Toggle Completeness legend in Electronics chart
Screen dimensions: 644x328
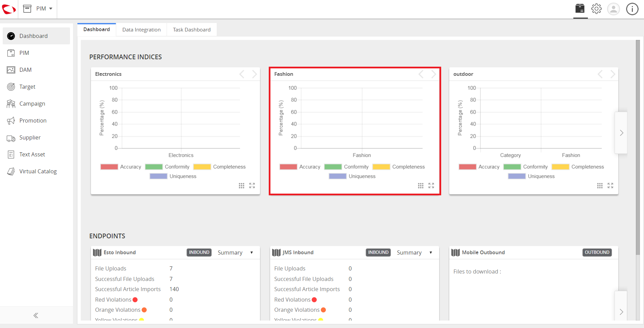point(219,167)
